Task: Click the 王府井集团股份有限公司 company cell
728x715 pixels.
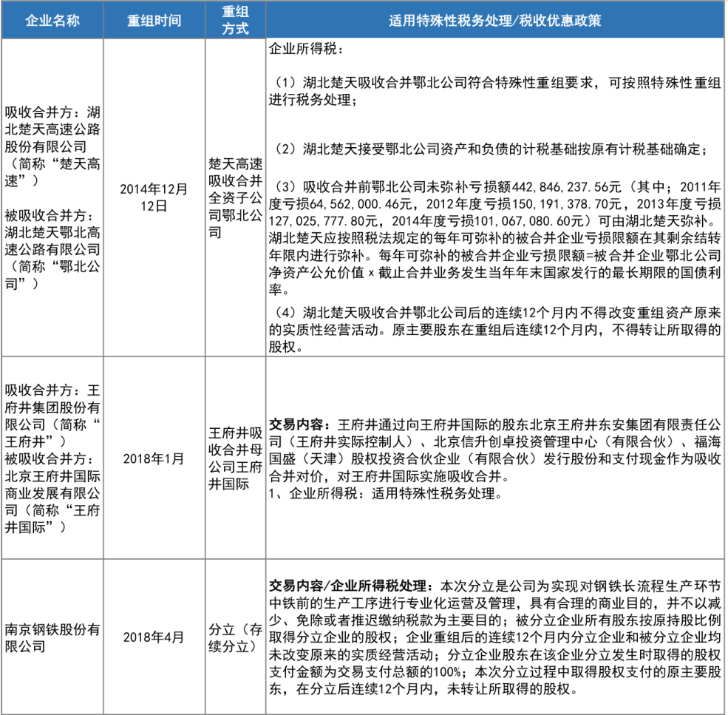Action: (x=52, y=458)
